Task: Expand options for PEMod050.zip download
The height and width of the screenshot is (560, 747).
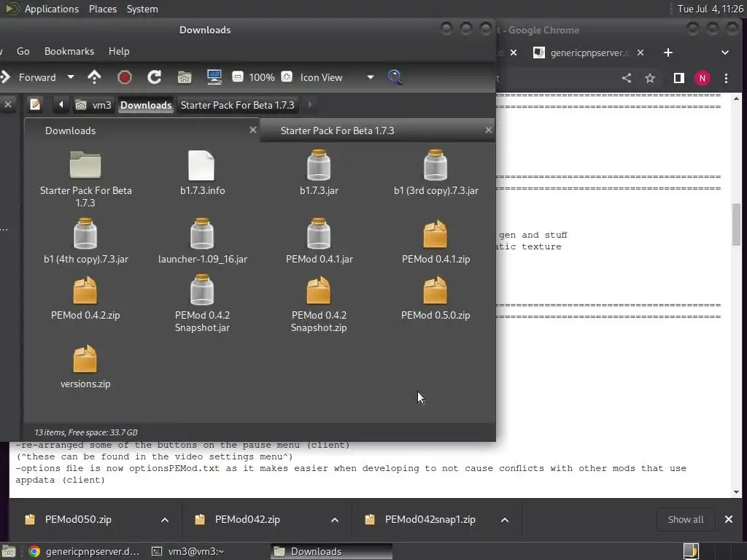Action: (165, 519)
